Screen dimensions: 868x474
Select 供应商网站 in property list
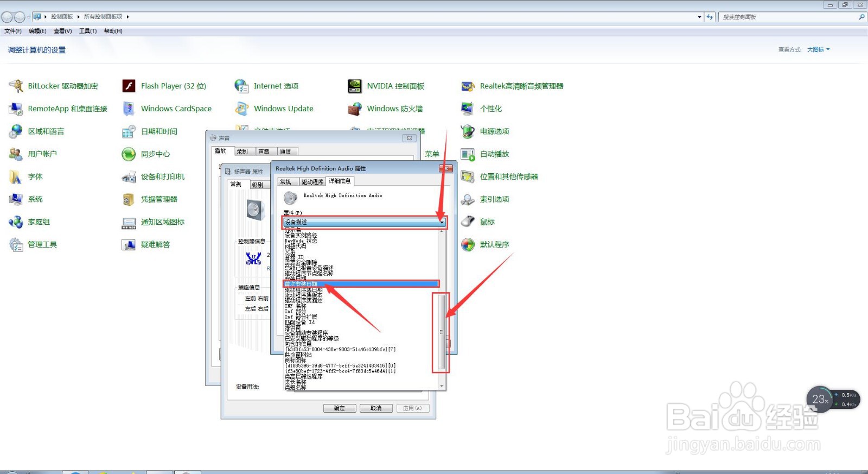[x=298, y=355]
